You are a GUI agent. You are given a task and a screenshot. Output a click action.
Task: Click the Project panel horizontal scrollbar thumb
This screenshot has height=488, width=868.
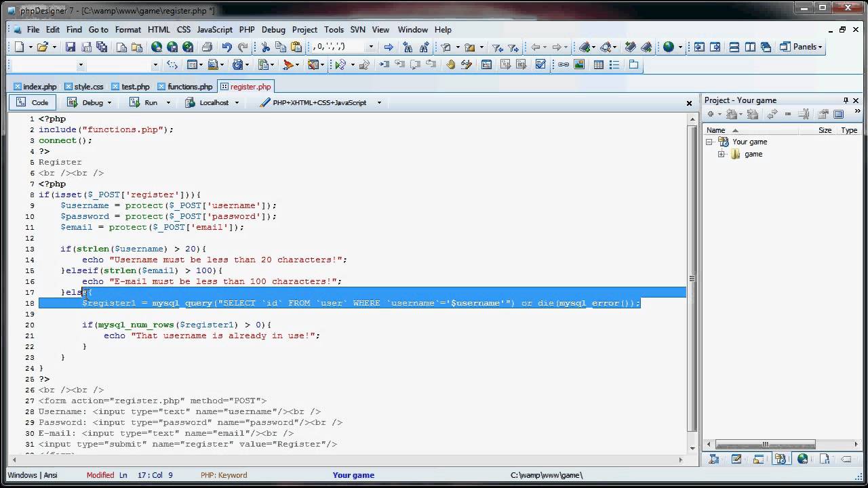(765, 445)
